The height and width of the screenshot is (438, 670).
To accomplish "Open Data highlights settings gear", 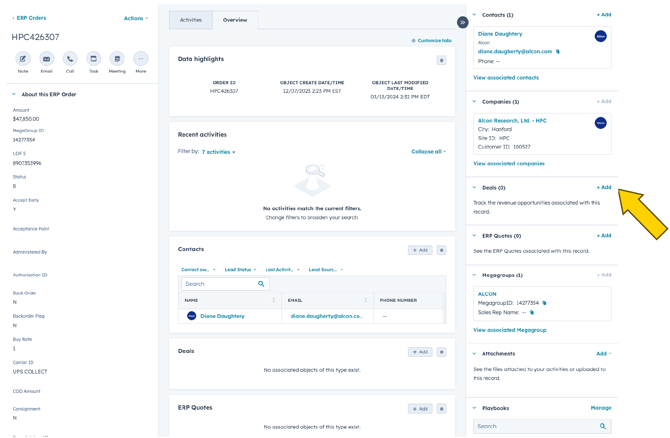I will pyautogui.click(x=441, y=60).
